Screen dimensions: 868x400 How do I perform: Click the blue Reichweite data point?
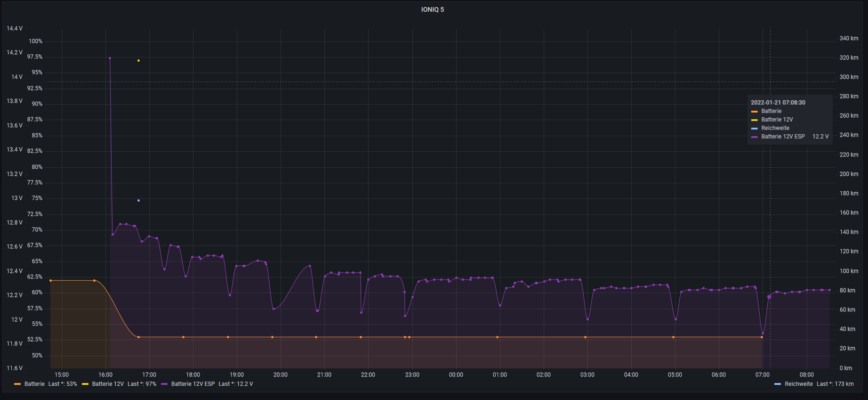click(138, 200)
